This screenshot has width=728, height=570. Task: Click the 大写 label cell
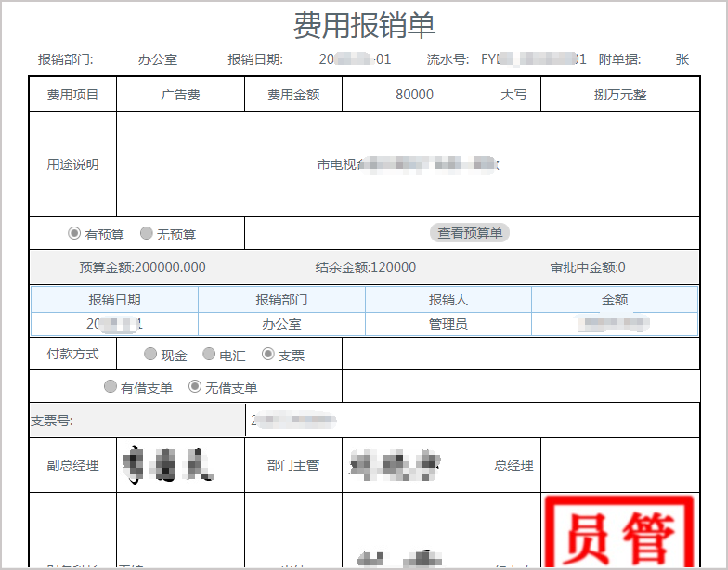coord(514,95)
